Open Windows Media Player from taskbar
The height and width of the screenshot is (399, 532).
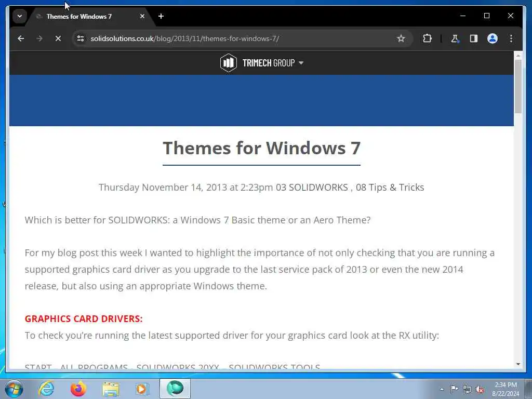(x=142, y=389)
